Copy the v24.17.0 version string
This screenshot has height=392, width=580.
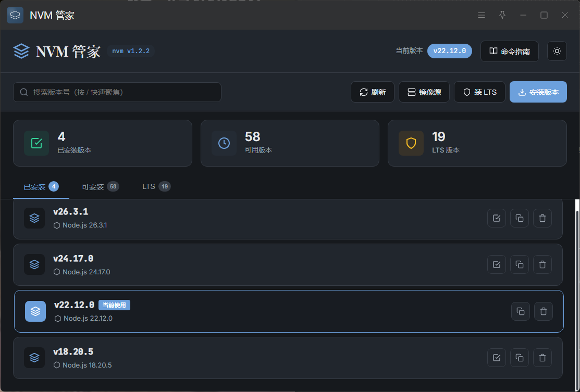(520, 264)
